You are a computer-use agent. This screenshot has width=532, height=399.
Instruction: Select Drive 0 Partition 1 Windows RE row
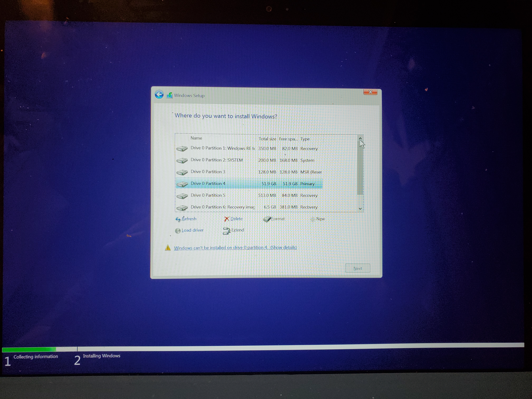(x=222, y=148)
